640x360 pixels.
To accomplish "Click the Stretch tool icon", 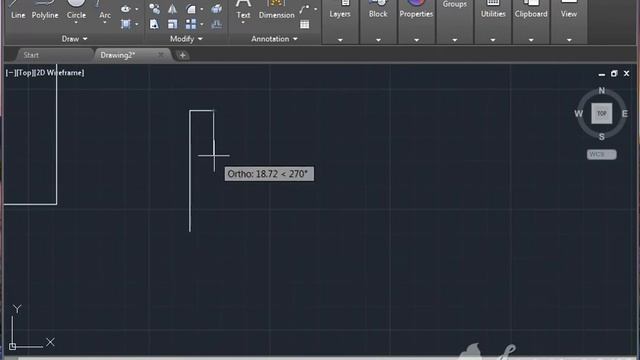I will click(x=154, y=24).
